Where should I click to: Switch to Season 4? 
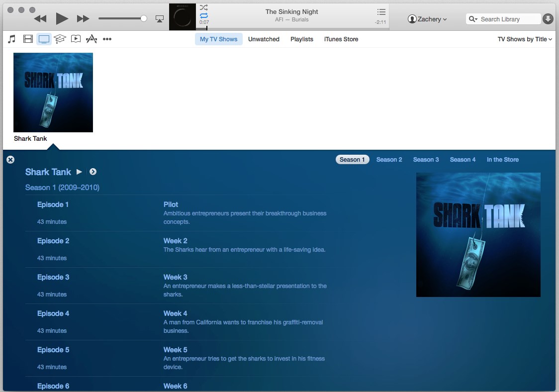[463, 160]
